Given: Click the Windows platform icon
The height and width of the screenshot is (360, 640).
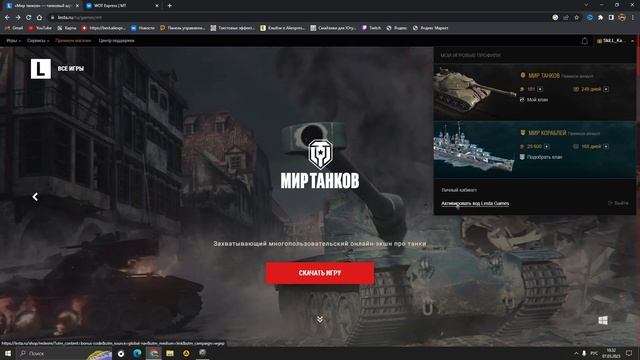Looking at the screenshot, I should pos(603,320).
